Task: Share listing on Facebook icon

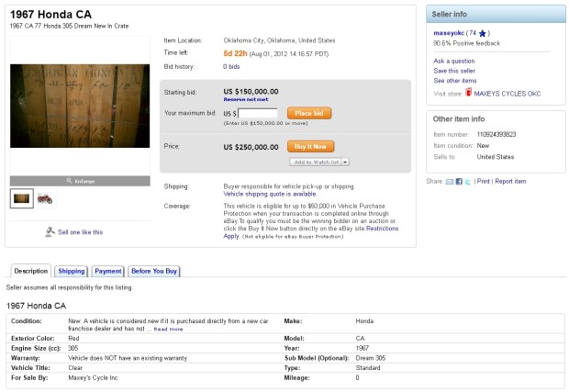Action: coord(458,182)
